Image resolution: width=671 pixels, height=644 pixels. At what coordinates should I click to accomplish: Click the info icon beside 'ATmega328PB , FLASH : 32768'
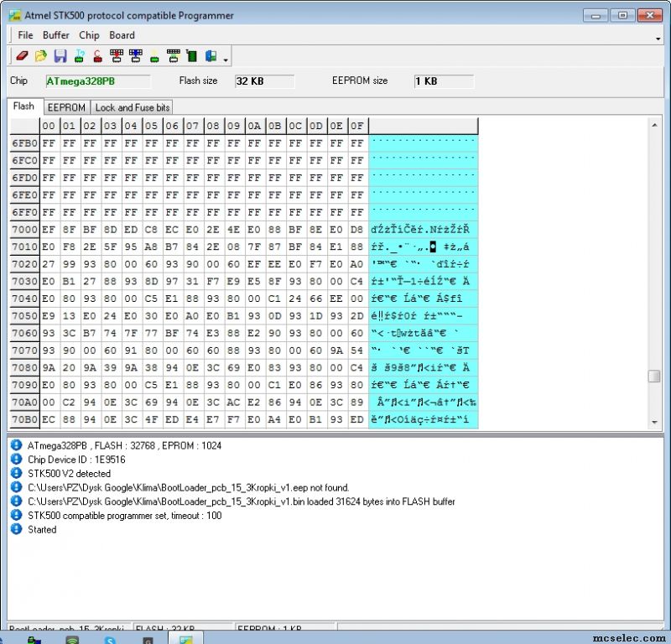tap(16, 445)
